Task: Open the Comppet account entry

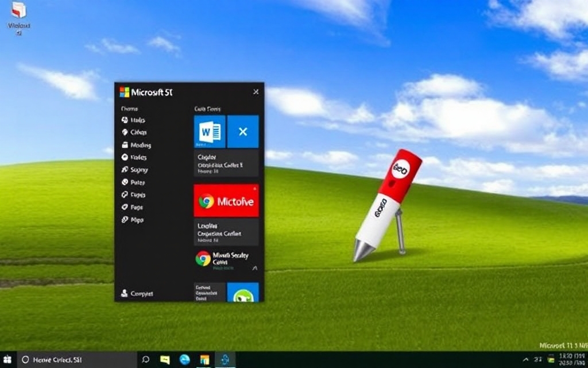Action: 137,294
